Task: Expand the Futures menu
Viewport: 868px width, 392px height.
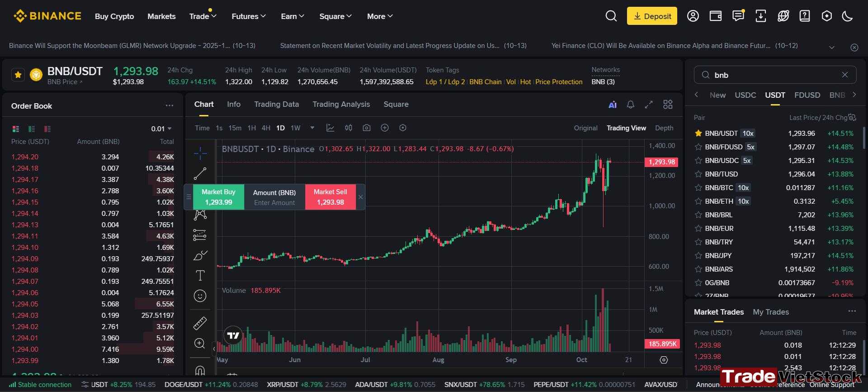Action: [x=249, y=16]
